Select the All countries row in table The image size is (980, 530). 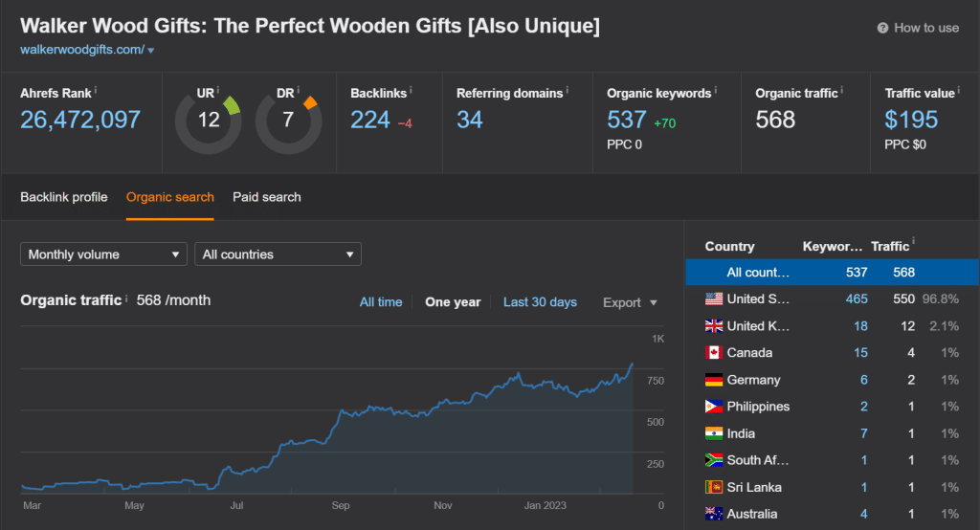832,272
